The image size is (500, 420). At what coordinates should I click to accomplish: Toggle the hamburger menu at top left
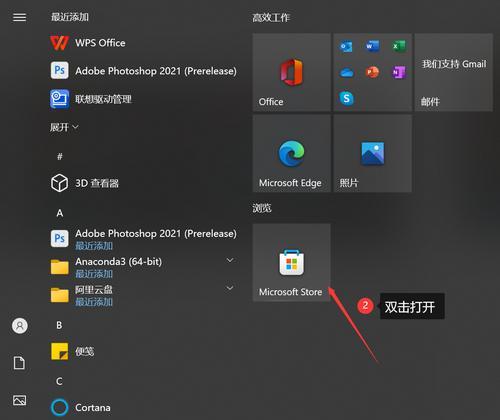point(19,17)
